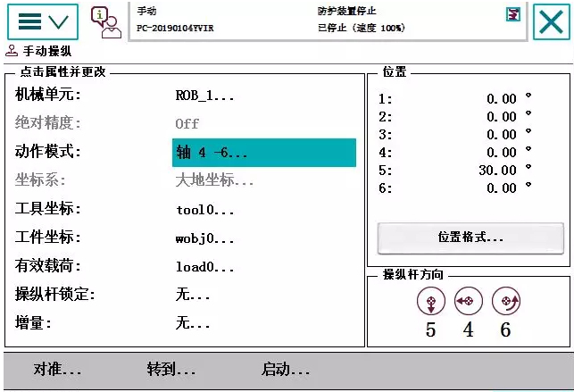This screenshot has width=574, height=392.
Task: Click the 增量 label
Action: [33, 323]
